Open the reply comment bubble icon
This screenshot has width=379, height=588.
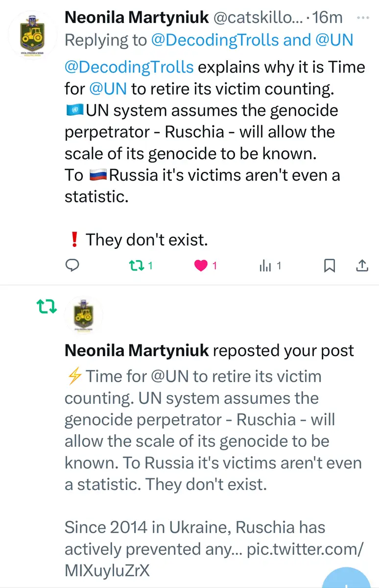(72, 266)
